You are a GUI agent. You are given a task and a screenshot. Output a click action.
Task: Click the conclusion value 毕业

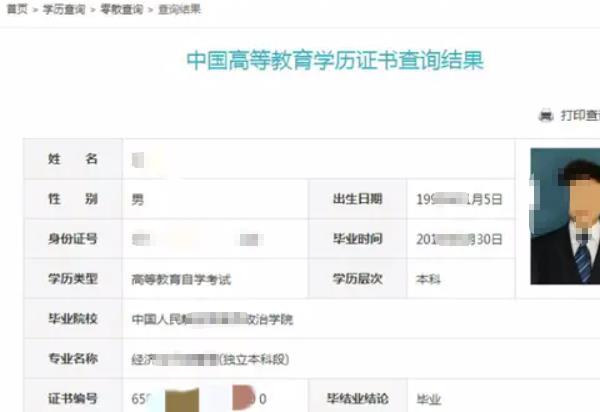click(429, 400)
